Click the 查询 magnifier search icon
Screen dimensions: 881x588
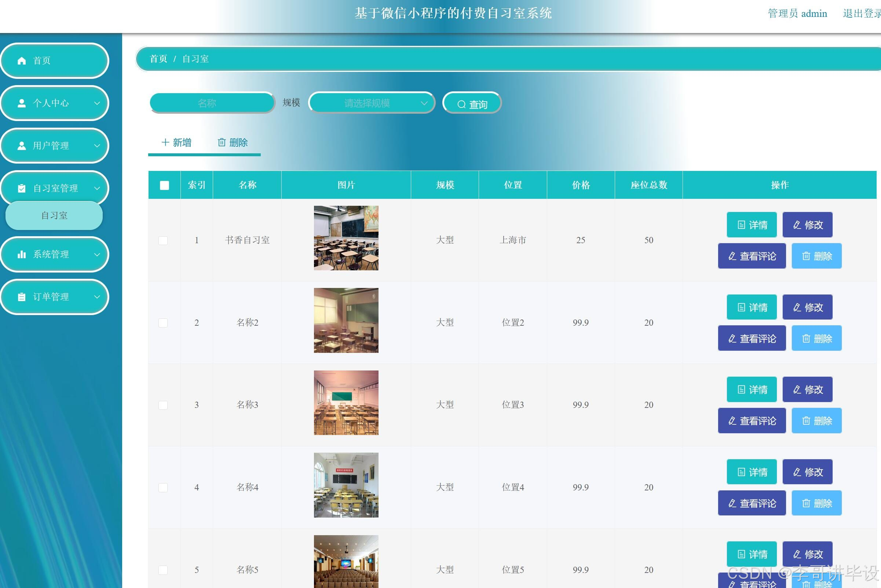click(461, 105)
